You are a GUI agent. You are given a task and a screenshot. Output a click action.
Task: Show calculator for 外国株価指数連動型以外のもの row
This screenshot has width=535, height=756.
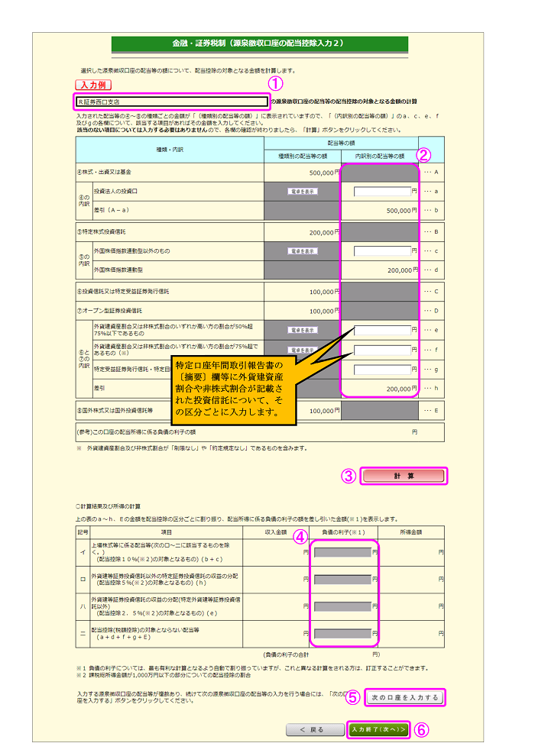click(x=303, y=251)
